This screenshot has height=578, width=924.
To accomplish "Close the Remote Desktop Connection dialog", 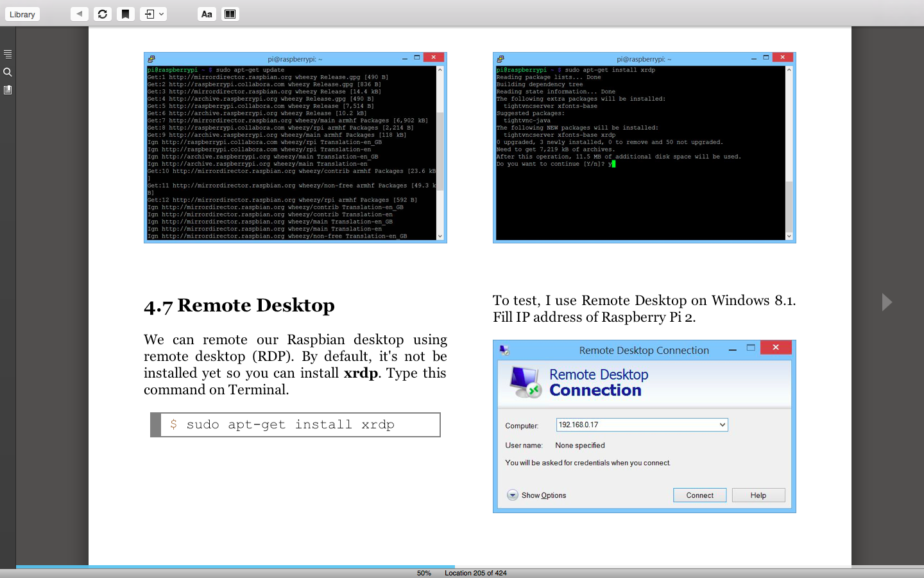I will point(776,347).
